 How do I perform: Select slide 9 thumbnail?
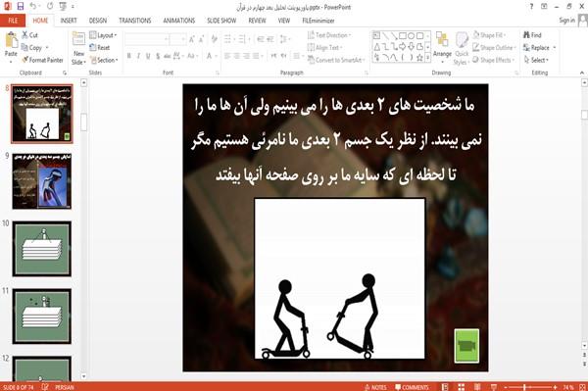tap(41, 181)
